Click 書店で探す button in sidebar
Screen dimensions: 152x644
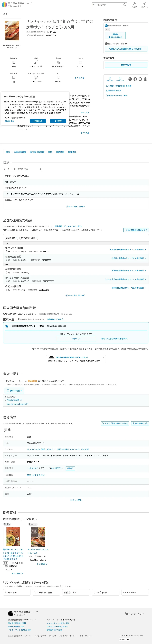[x=126, y=65]
